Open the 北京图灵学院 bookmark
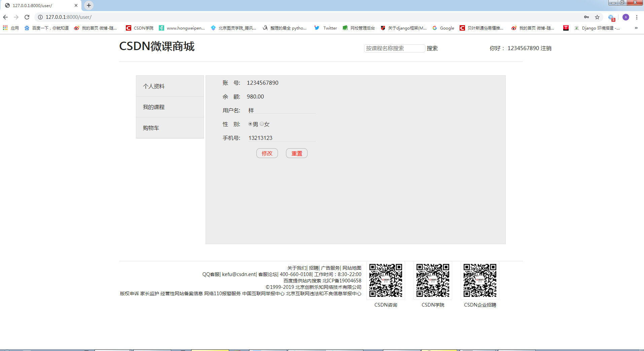 point(234,28)
